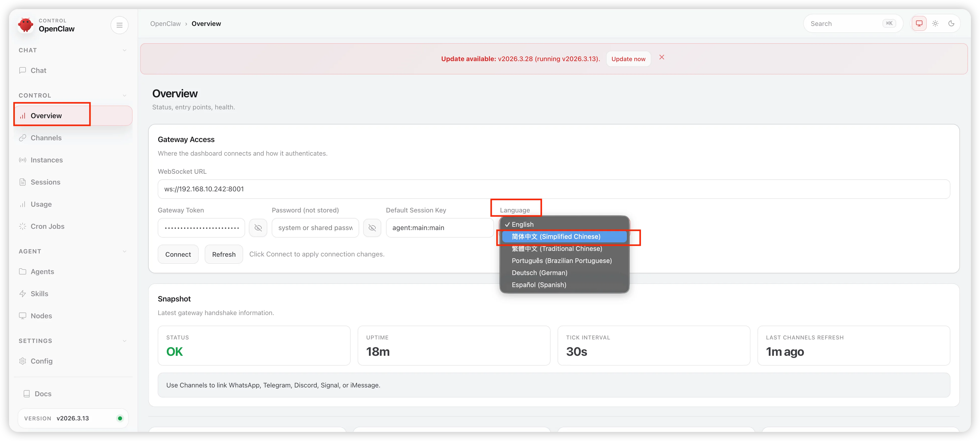Image resolution: width=980 pixels, height=441 pixels.
Task: Click the OpenClaw red mascot logo
Action: [x=25, y=25]
